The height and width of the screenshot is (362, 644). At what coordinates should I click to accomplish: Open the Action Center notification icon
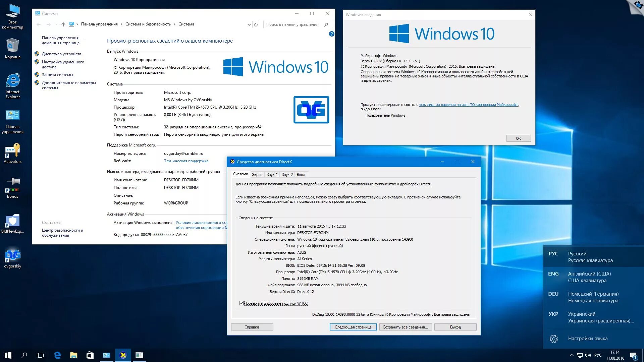(633, 355)
